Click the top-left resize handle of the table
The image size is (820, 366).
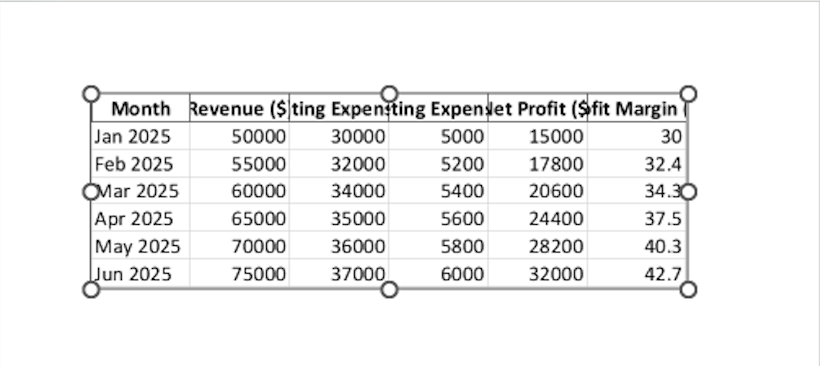(91, 94)
